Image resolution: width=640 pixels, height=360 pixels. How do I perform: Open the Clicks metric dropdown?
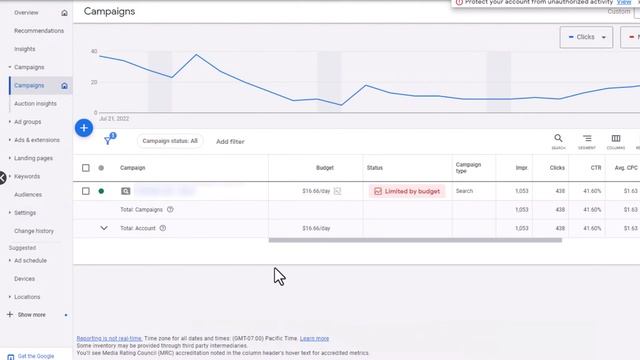coord(586,37)
